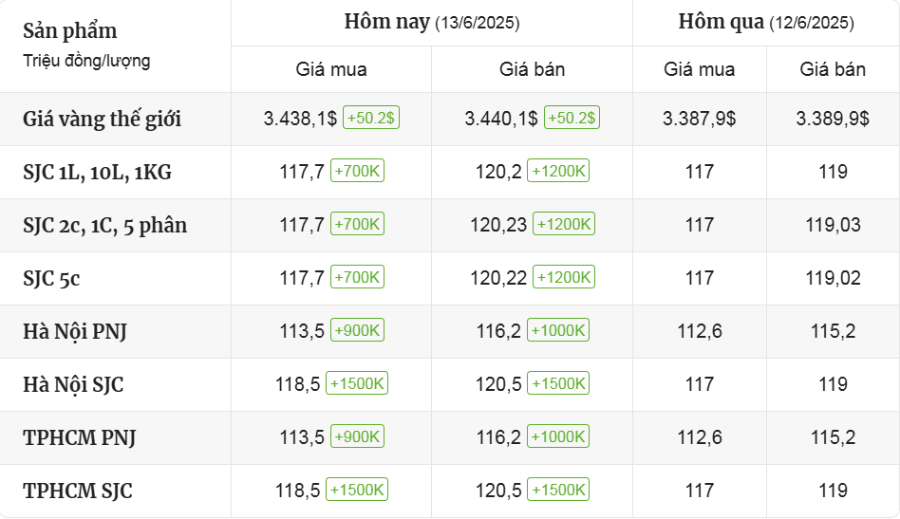Click the TPHCM SJC product name
The width and height of the screenshot is (900, 519).
click(78, 491)
